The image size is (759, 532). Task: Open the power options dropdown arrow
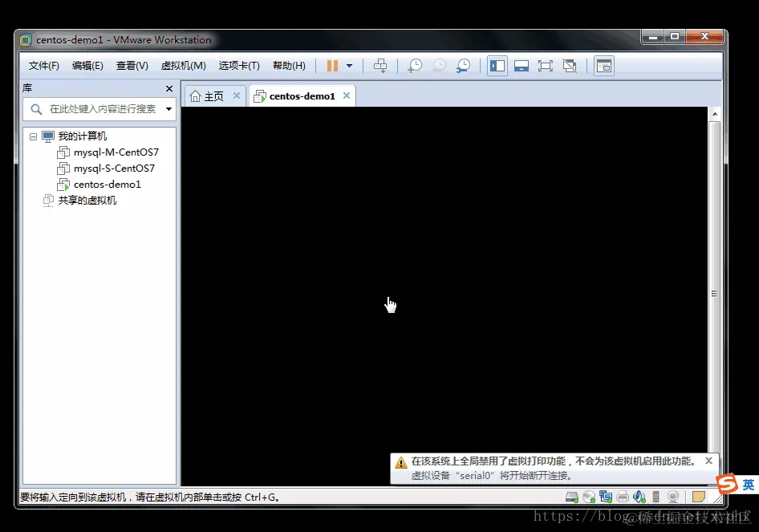point(349,66)
